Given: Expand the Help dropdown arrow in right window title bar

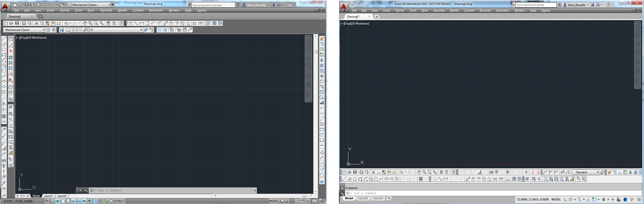Looking at the screenshot, I should coord(614,5).
